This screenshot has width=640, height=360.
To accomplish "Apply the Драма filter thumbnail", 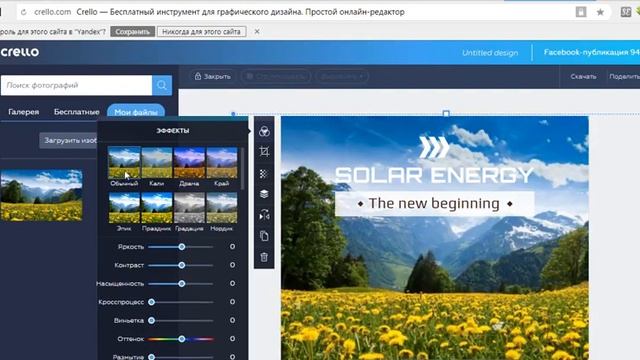I will point(189,163).
